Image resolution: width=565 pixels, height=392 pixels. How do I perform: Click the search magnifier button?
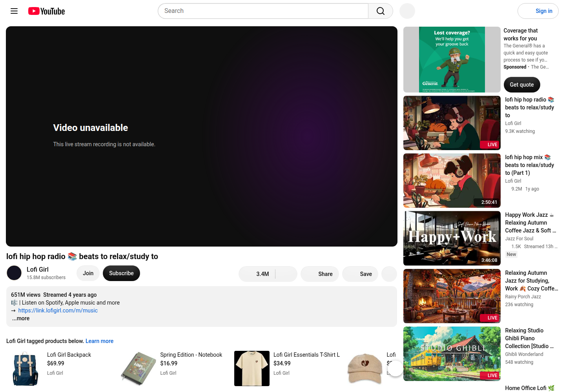click(381, 11)
